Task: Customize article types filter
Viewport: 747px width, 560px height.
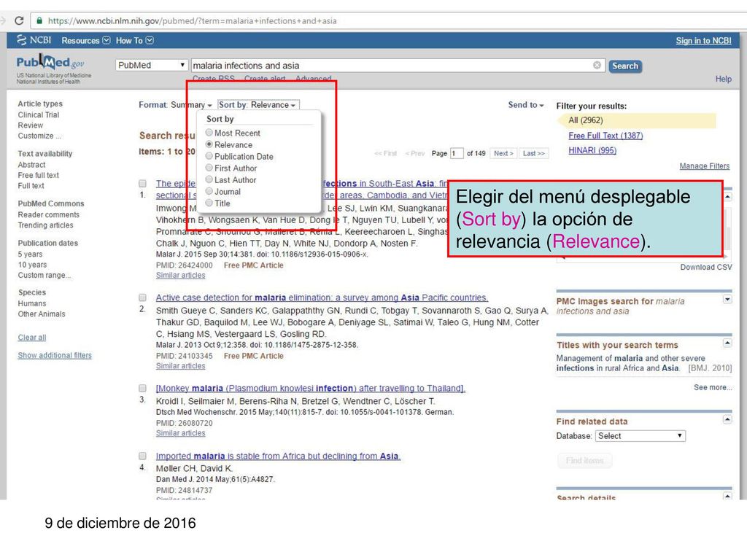Action: click(39, 136)
